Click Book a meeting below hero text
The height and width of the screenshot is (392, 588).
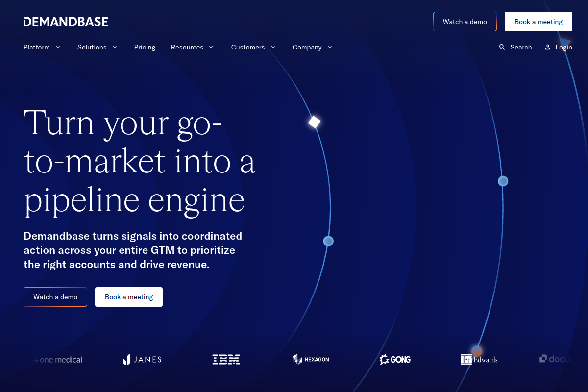pos(129,297)
